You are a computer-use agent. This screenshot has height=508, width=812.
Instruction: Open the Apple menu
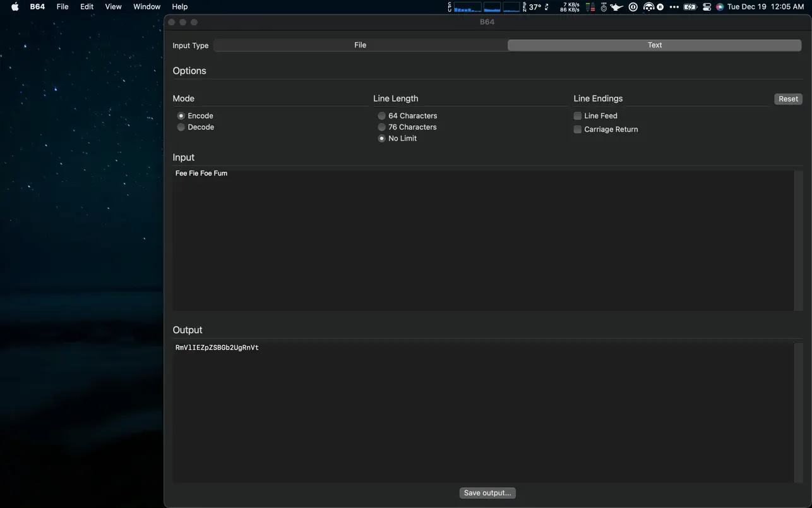click(x=15, y=7)
